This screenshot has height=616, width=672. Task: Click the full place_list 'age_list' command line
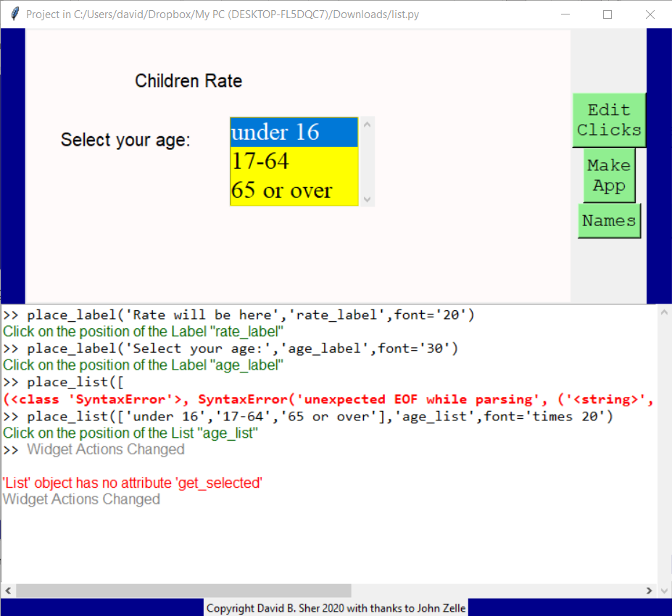pyautogui.click(x=308, y=417)
